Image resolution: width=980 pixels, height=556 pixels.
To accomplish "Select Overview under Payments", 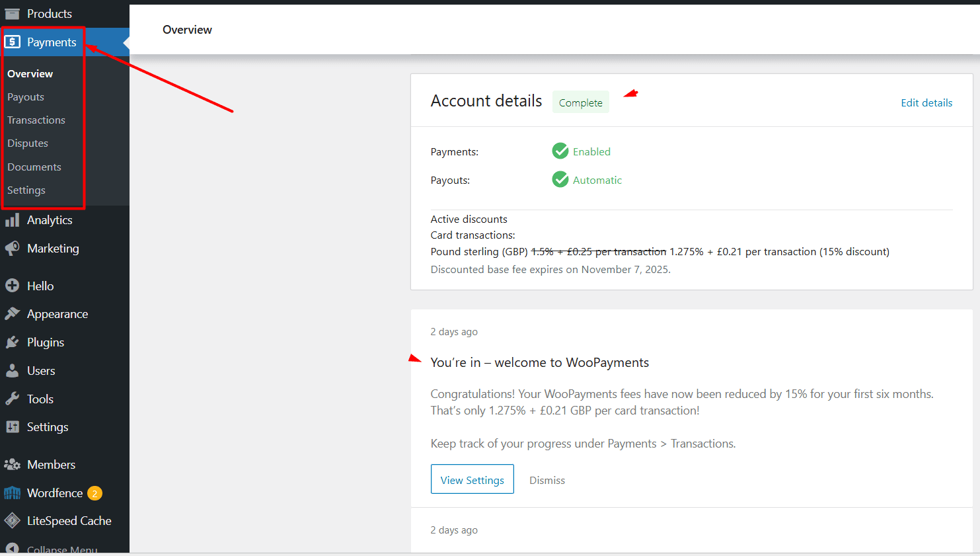I will pyautogui.click(x=30, y=74).
